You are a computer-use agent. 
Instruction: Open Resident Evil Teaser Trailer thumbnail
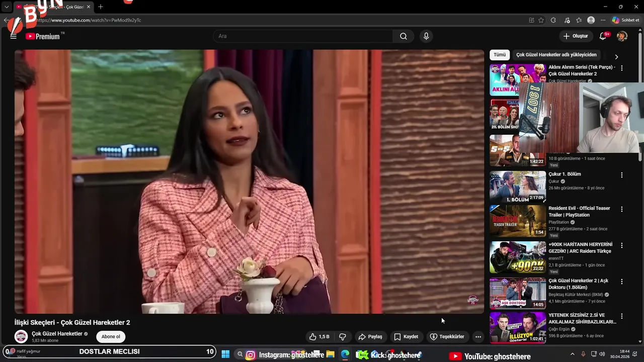518,221
